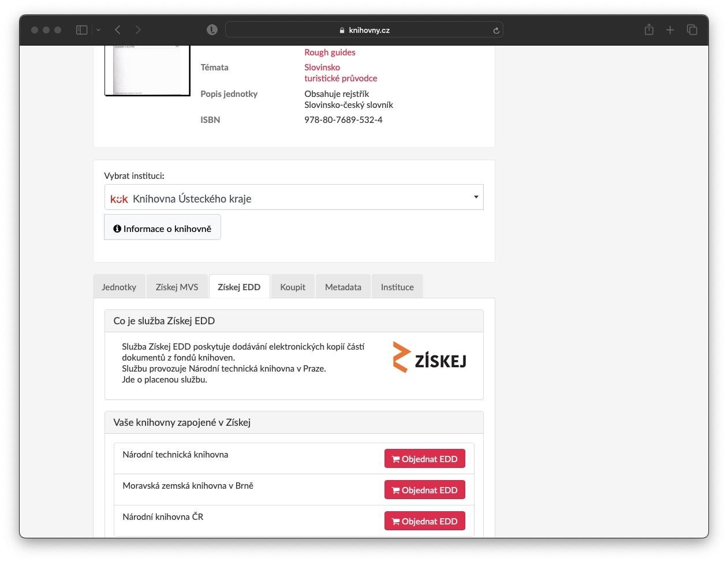Open the Share menu icon

tap(649, 30)
